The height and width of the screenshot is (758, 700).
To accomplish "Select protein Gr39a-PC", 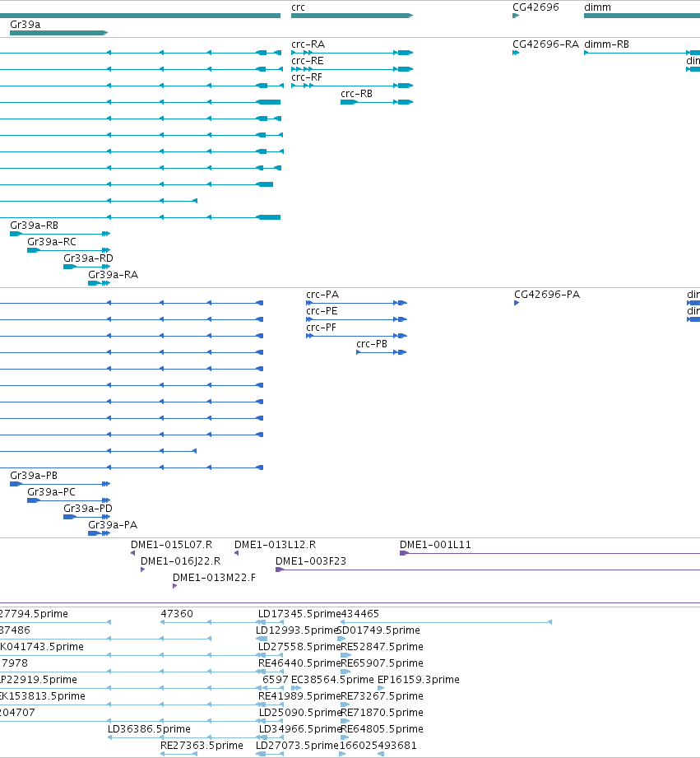I will [68, 500].
